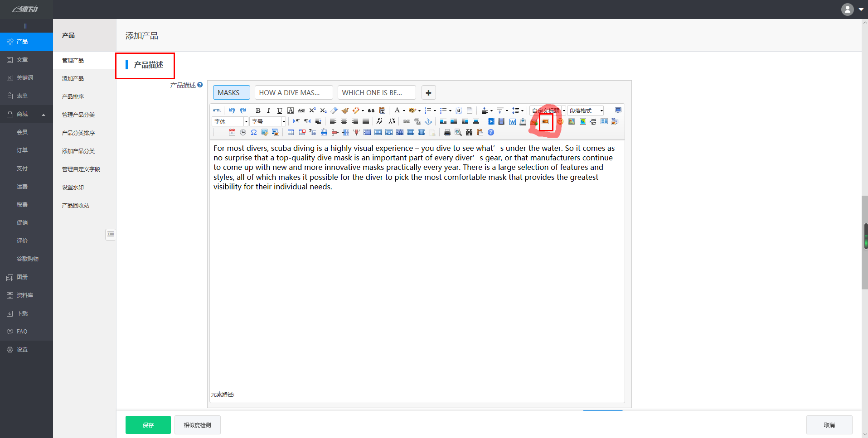Click the eraser clear-formatting icon
The width and height of the screenshot is (868, 438).
click(x=334, y=111)
